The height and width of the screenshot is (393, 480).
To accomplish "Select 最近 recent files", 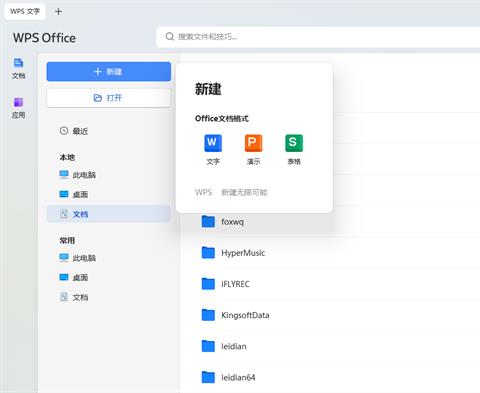I will tap(109, 131).
